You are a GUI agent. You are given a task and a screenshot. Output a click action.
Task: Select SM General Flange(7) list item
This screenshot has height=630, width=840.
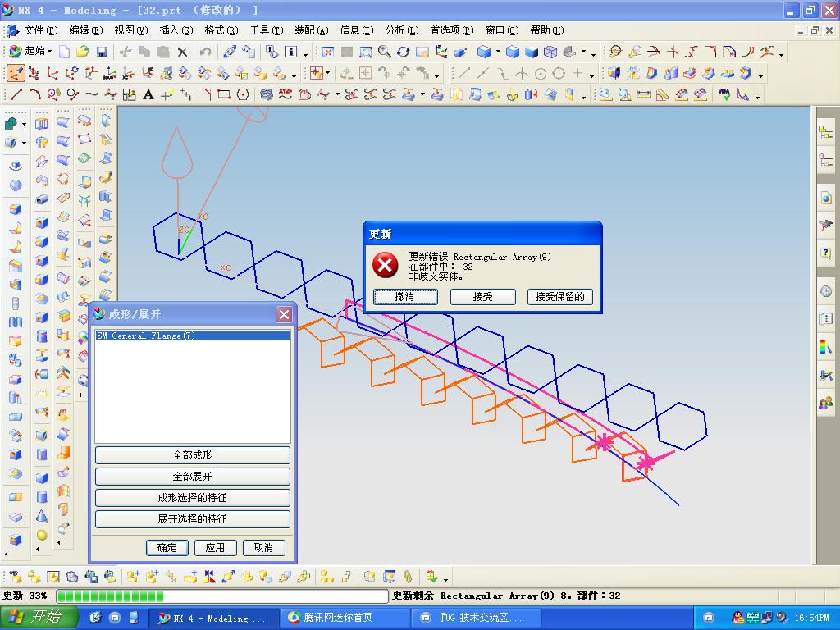point(192,336)
